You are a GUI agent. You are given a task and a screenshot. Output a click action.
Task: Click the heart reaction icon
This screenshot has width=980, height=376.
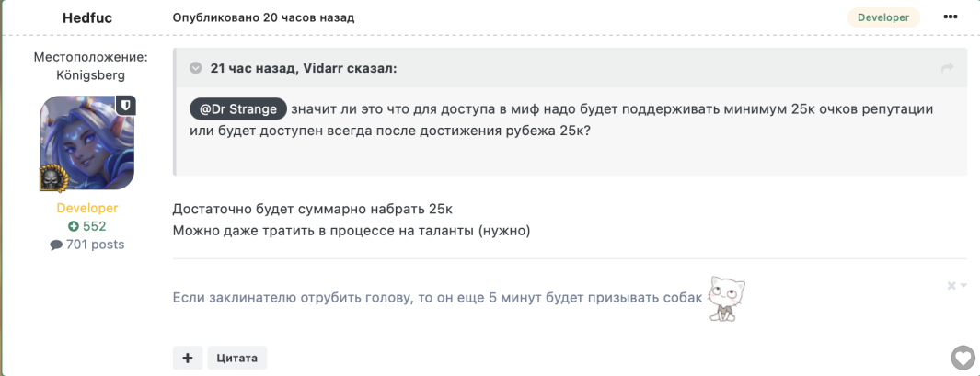point(963,359)
